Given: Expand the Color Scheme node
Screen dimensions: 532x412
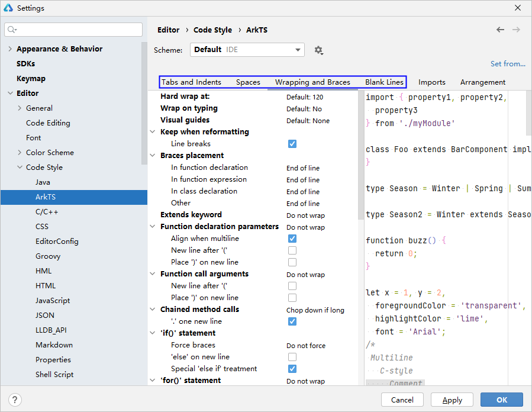Looking at the screenshot, I should click(x=20, y=153).
